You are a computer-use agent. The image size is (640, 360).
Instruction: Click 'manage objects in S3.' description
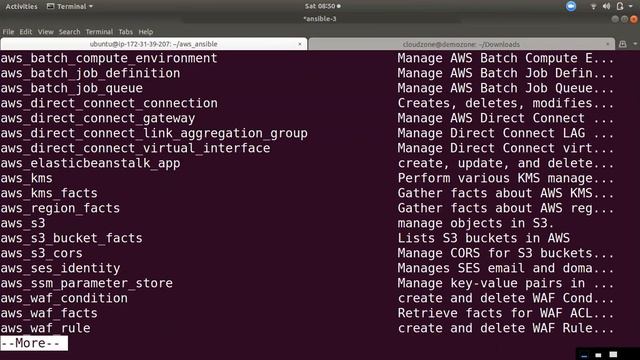click(x=476, y=223)
